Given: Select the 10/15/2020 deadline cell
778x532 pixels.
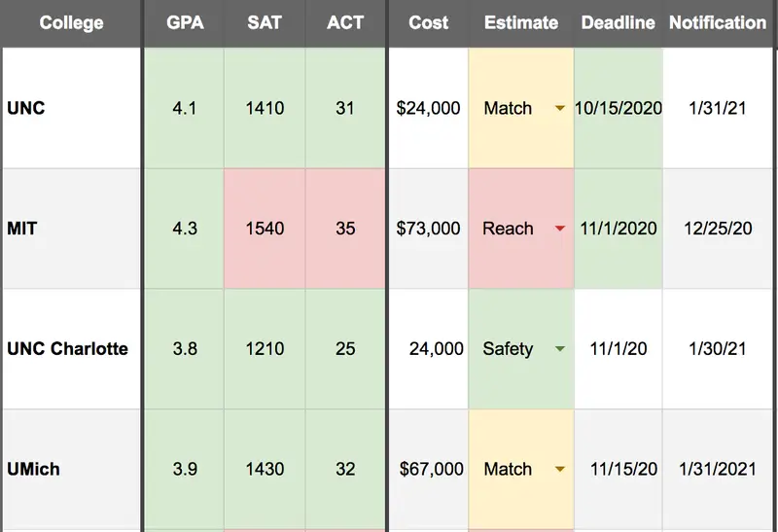Looking at the screenshot, I should 618,108.
